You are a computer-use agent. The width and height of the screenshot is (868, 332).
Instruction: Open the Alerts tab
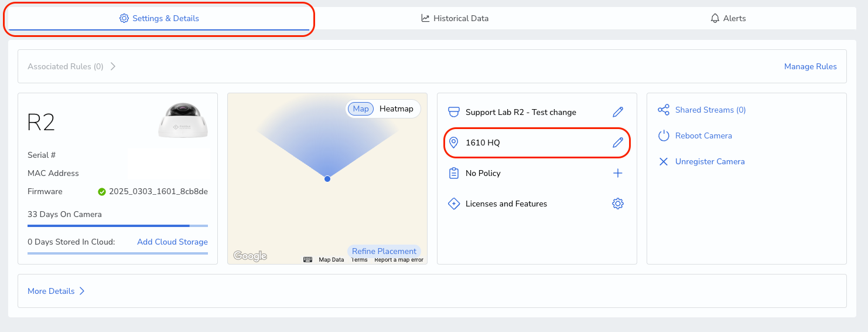(x=728, y=18)
